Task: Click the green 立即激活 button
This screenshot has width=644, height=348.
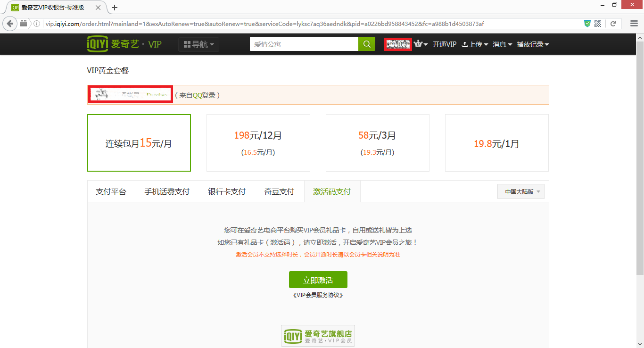Action: (x=318, y=280)
